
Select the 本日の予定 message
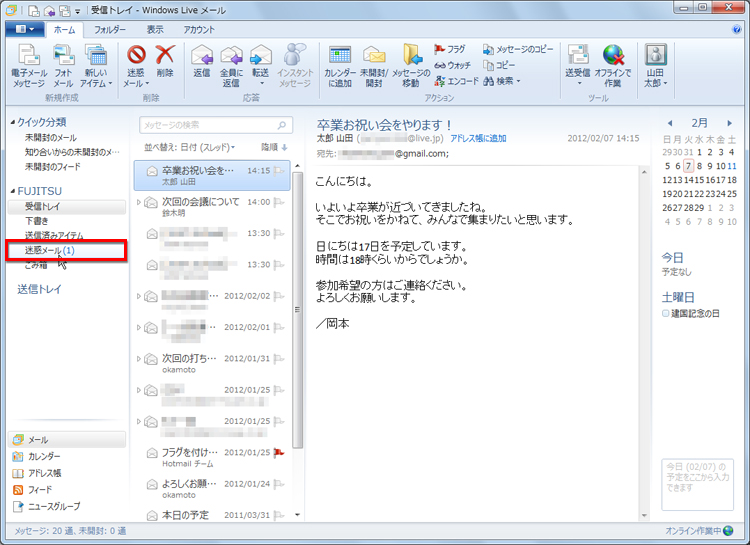click(212, 515)
